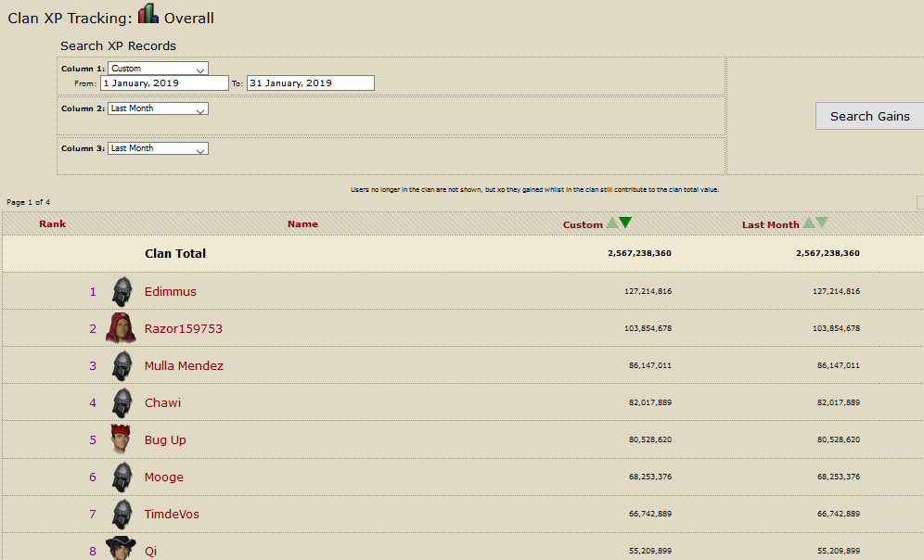Click the Rank column header
The height and width of the screenshot is (560, 924).
(x=52, y=224)
